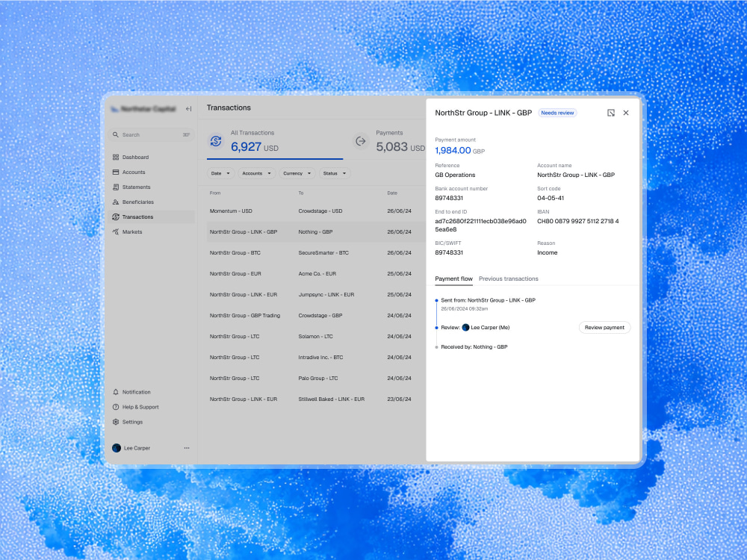The width and height of the screenshot is (747, 560).
Task: Open Help & Support in the sidebar
Action: (x=151, y=407)
